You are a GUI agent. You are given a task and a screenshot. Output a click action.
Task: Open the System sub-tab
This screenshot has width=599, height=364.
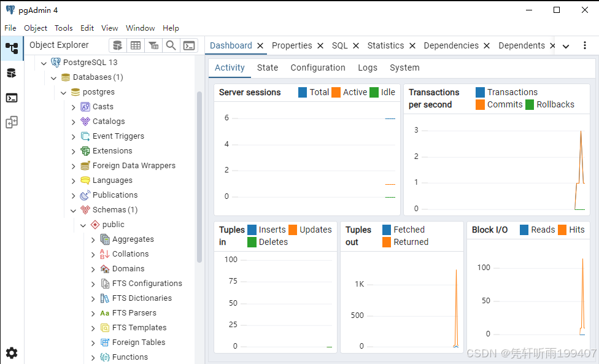click(x=404, y=68)
